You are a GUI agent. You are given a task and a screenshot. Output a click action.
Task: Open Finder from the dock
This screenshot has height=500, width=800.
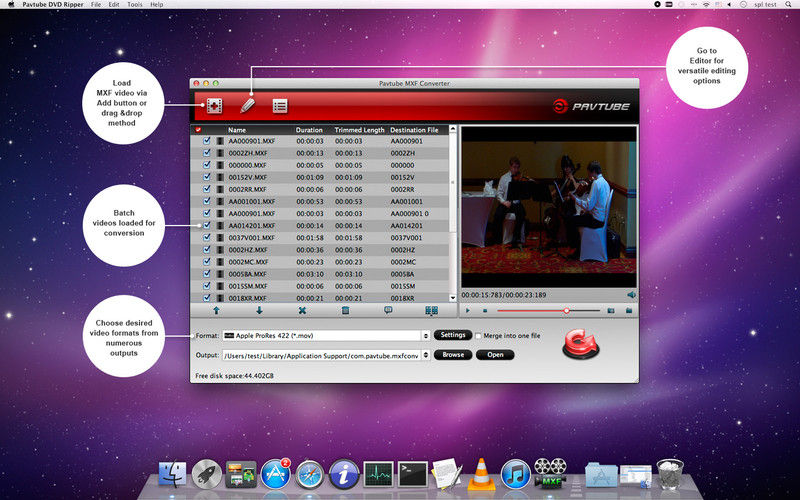tap(172, 474)
